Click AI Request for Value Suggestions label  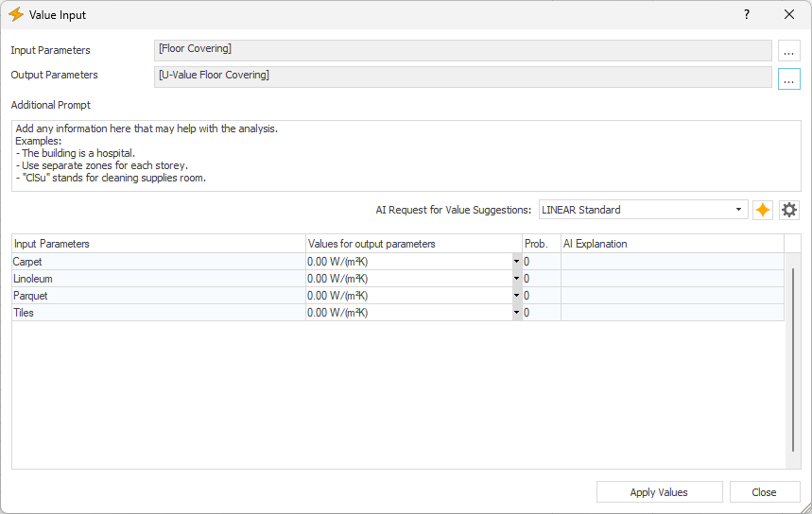pyautogui.click(x=454, y=210)
